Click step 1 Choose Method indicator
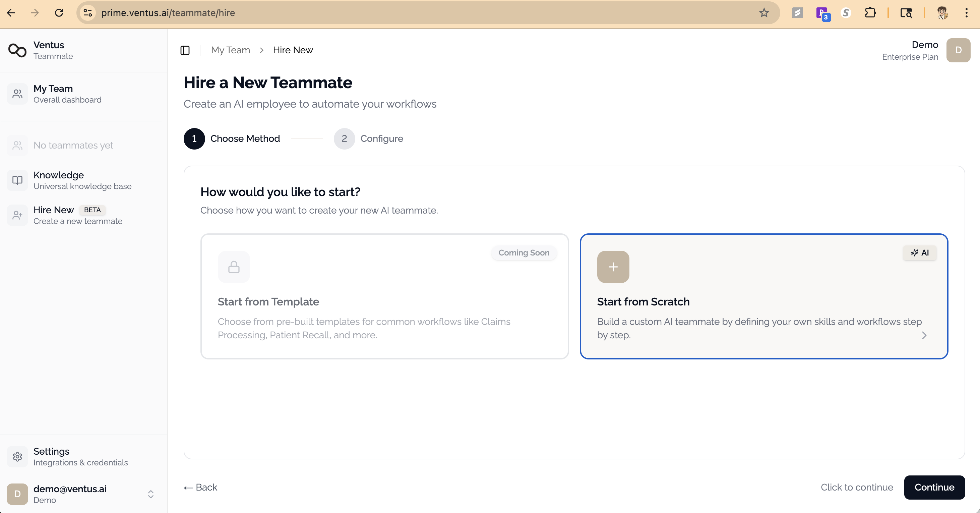The width and height of the screenshot is (980, 513). (194, 138)
